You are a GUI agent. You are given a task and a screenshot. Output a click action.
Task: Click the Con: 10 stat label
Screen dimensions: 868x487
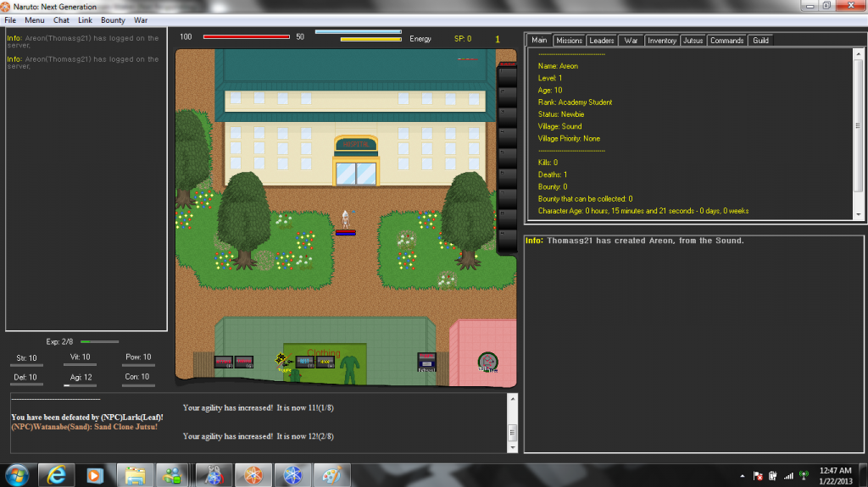point(137,376)
